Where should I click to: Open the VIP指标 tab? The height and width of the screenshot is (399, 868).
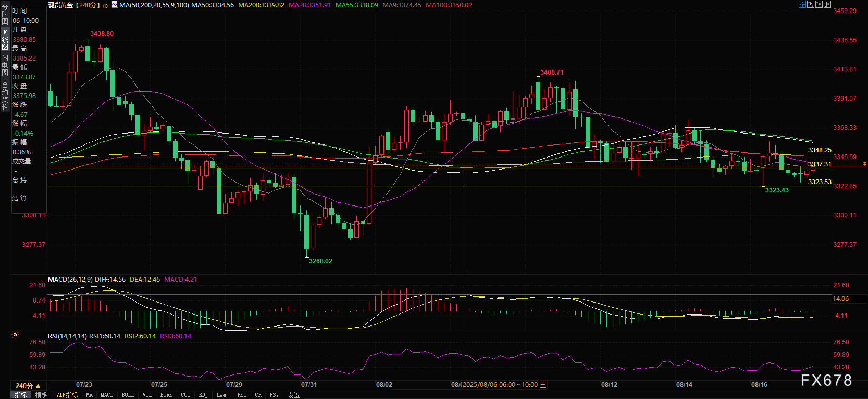[x=67, y=395]
